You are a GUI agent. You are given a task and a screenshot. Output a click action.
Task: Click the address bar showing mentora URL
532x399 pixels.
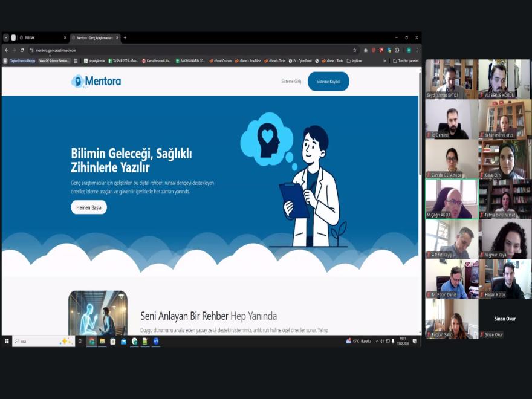(181, 50)
